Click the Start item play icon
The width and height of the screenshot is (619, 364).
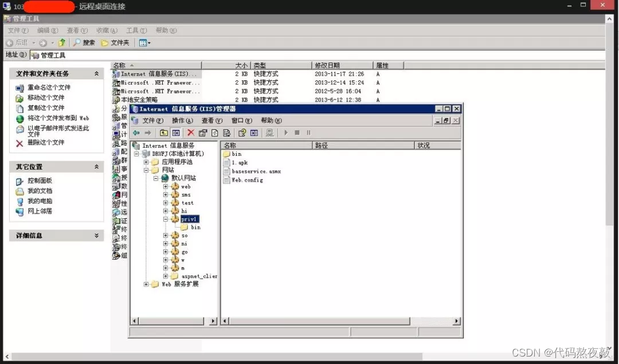(x=286, y=132)
